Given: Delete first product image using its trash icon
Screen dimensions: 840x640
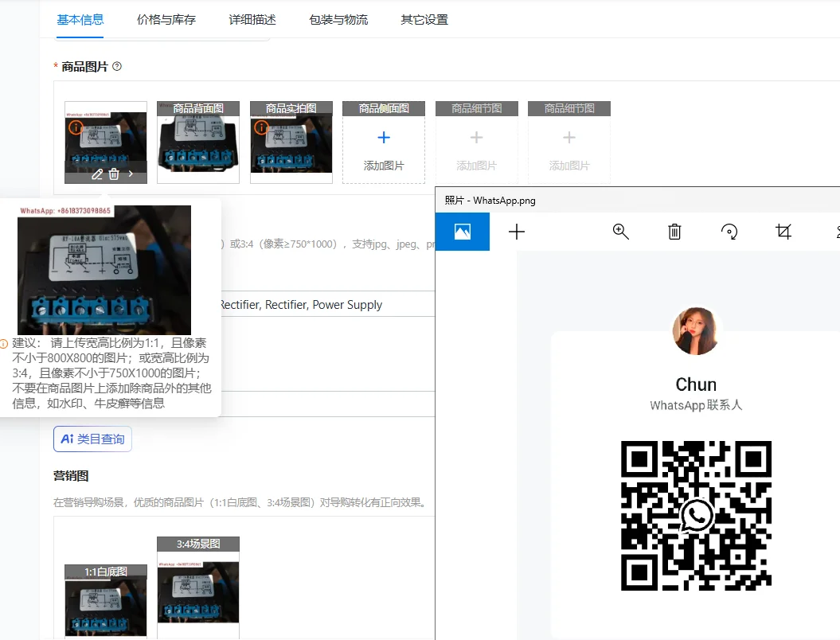Looking at the screenshot, I should (x=114, y=174).
